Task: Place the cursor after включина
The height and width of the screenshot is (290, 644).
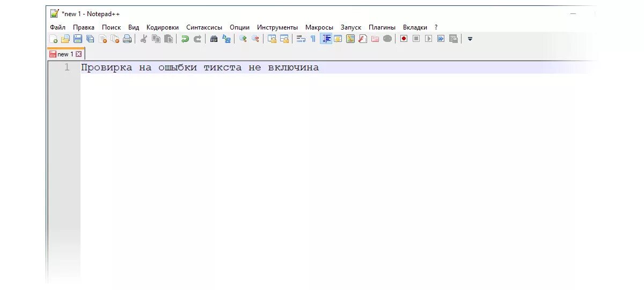Action: pos(320,68)
